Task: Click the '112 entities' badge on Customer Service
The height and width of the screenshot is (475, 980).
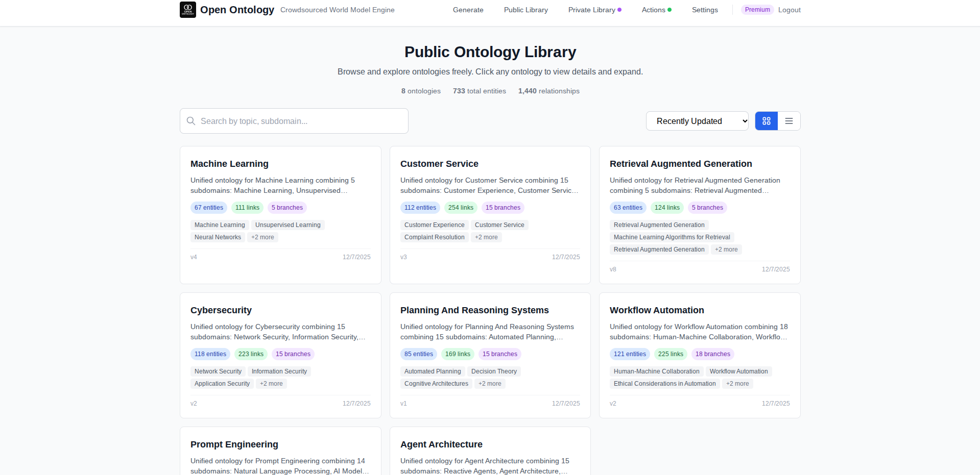Action: coord(420,207)
